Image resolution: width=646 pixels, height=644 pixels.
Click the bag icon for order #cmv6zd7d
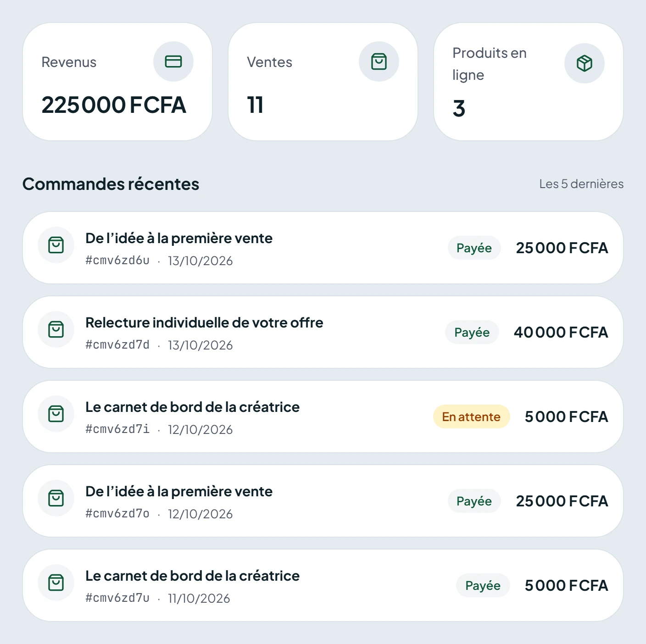click(x=56, y=329)
